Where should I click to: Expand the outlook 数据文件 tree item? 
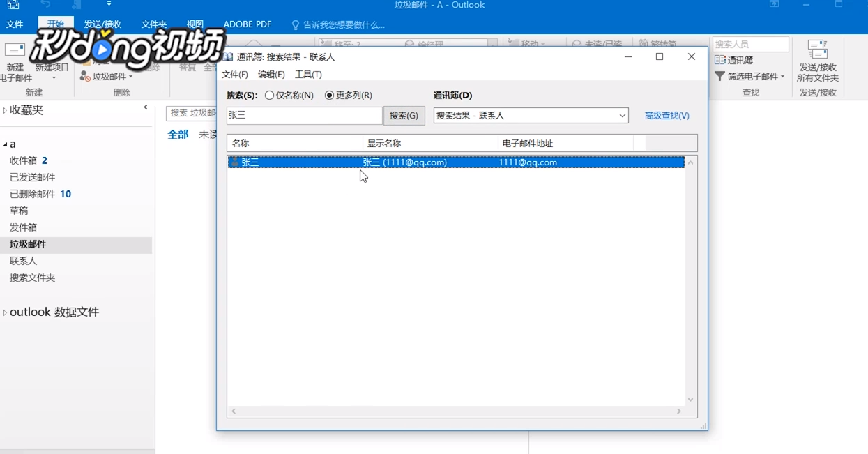(6, 311)
